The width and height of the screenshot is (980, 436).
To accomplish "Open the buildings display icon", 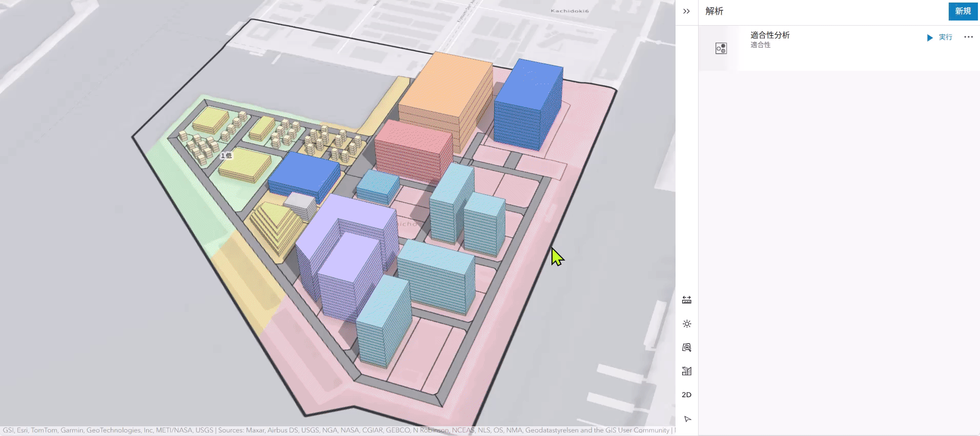I will click(687, 371).
